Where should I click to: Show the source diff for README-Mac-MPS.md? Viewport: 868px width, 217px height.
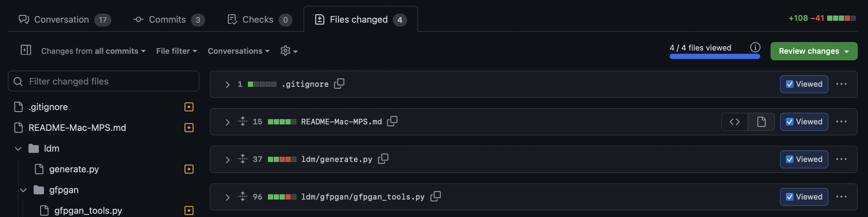[735, 122]
